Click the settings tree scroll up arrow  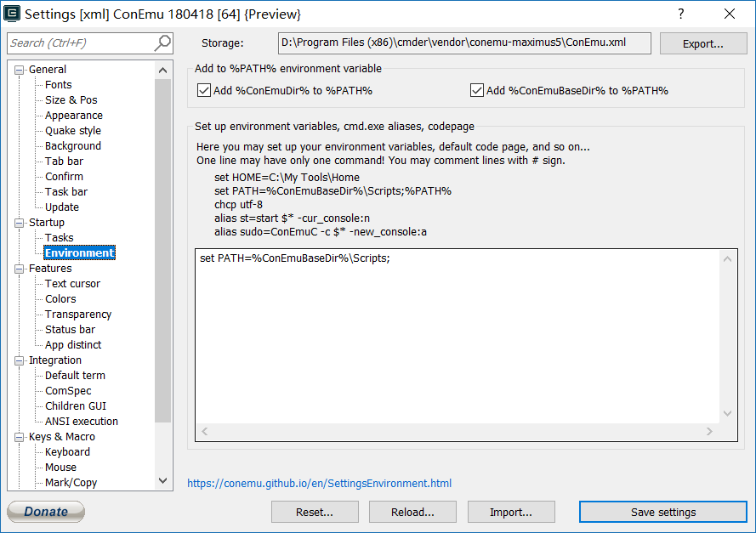coord(163,71)
